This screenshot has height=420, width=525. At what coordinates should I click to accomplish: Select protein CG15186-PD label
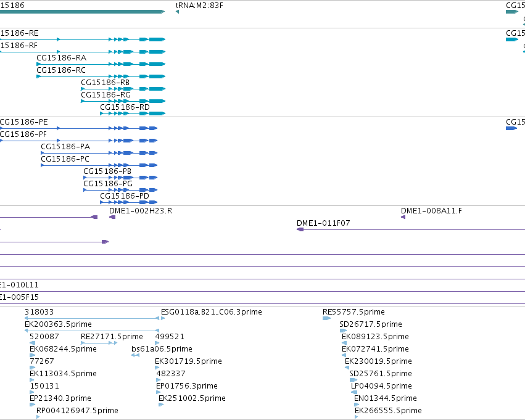(x=125, y=196)
